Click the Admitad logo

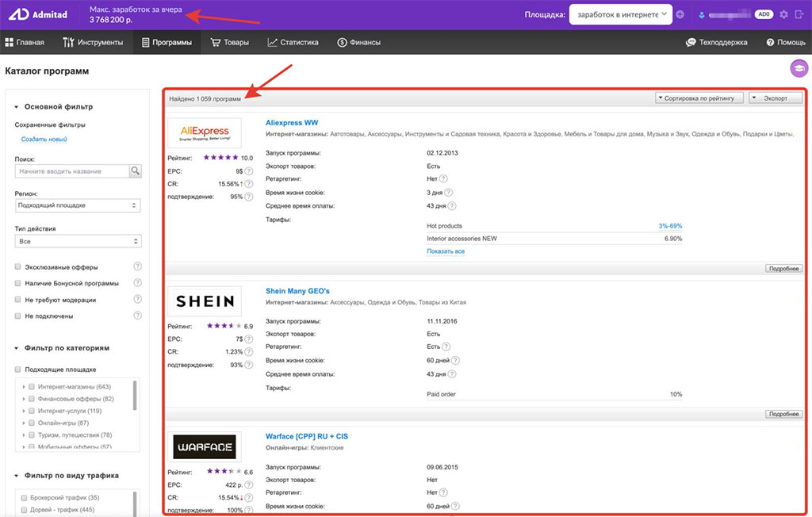(x=38, y=14)
